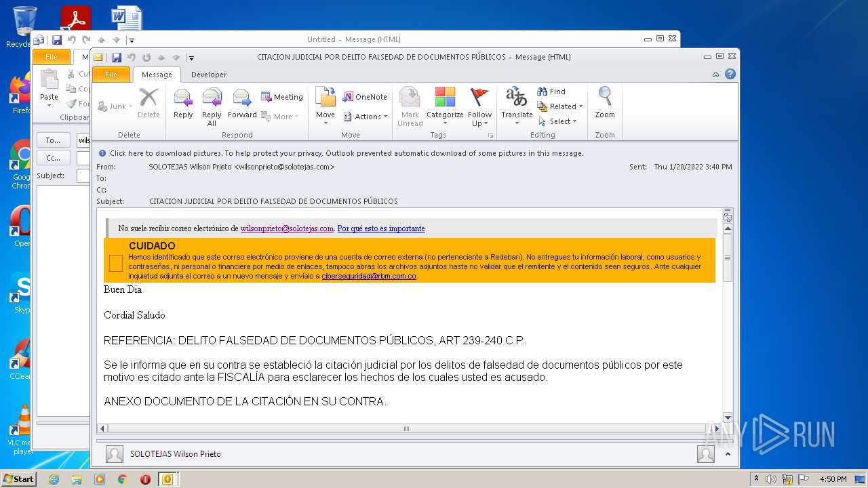Click the Delete X icon

pos(149,104)
